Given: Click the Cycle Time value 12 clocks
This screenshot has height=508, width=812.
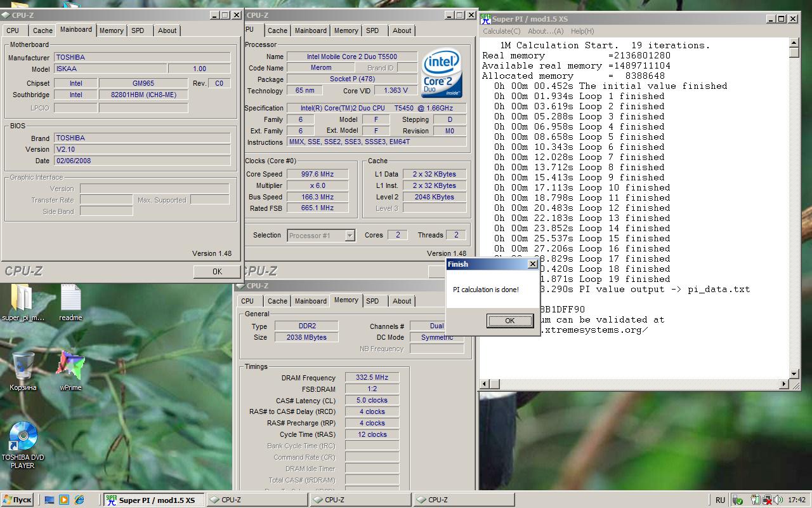Looking at the screenshot, I should tap(372, 434).
